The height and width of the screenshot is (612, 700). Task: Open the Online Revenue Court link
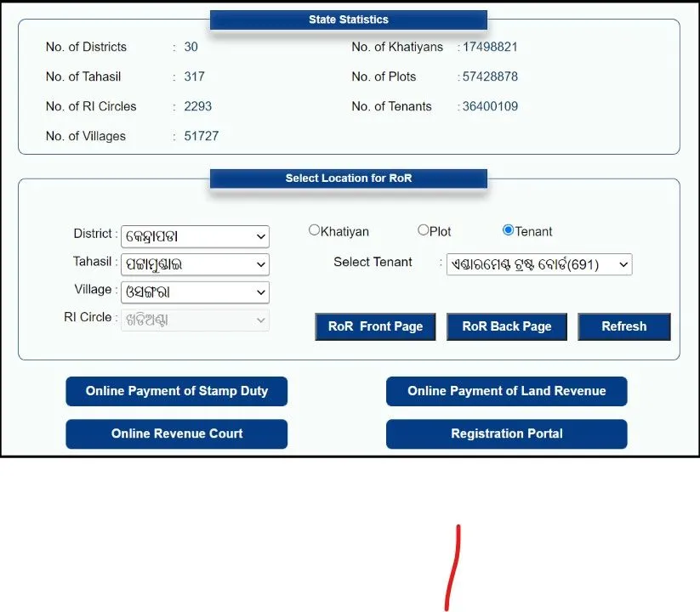click(177, 433)
